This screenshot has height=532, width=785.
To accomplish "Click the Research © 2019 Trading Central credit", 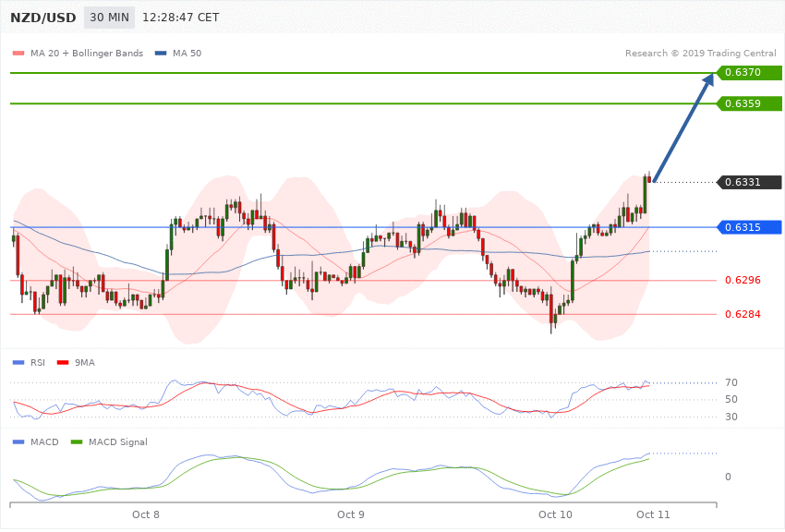I will 700,53.
